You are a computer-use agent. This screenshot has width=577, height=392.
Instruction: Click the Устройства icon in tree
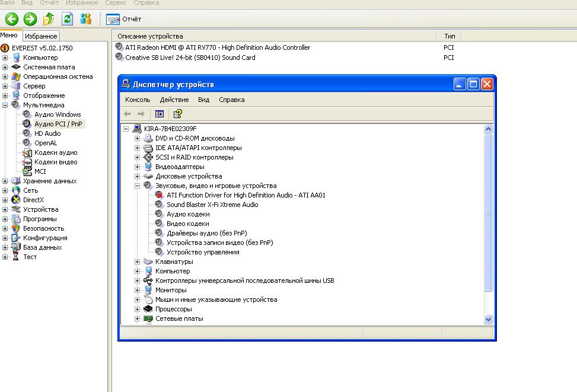[x=16, y=209]
